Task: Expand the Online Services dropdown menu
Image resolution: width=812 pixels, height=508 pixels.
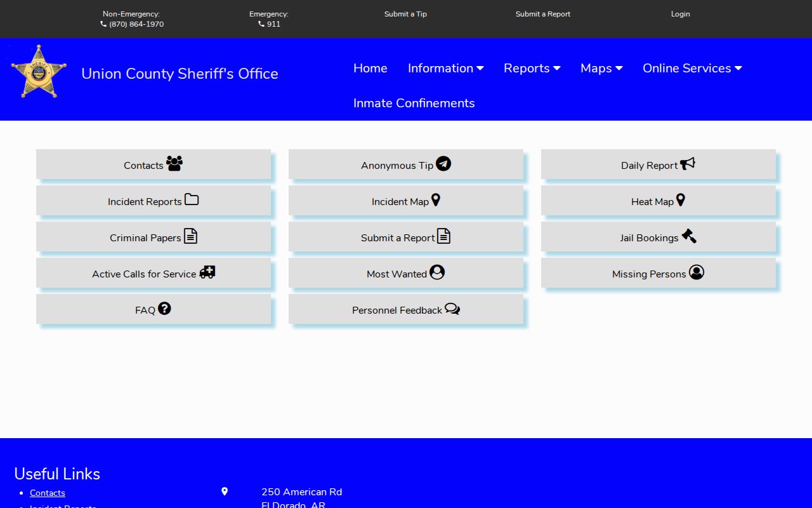Action: [692, 68]
